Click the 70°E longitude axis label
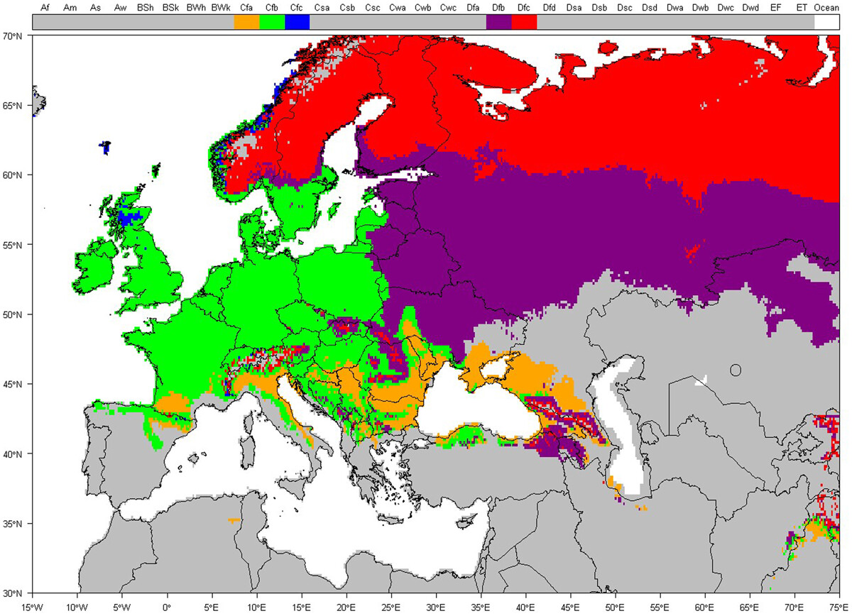852x616 pixels. click(794, 607)
